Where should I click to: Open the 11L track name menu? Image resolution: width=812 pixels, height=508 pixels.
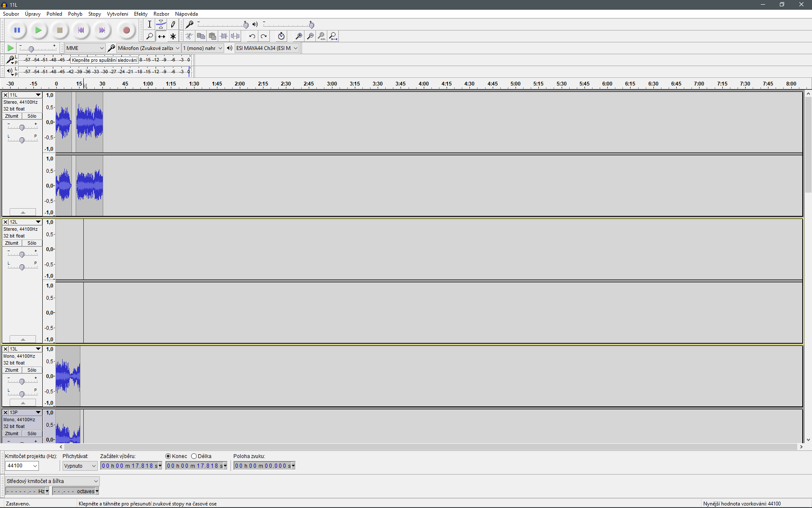coord(25,95)
